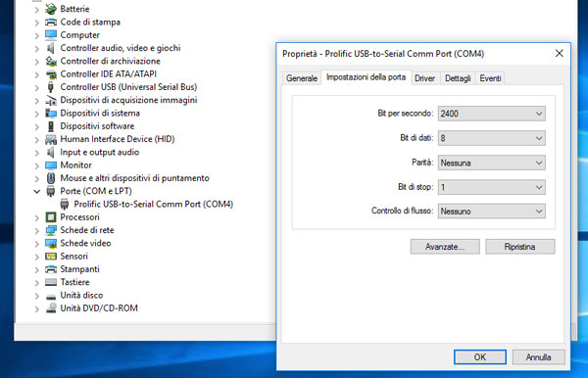This screenshot has height=378, width=588.
Task: Select the Controller IDE ATA/ATAPI label
Action: pos(109,74)
